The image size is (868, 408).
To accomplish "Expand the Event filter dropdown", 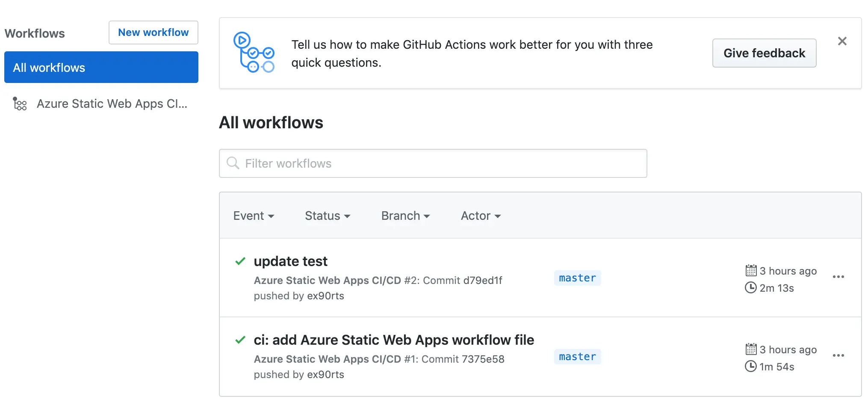I will pyautogui.click(x=254, y=216).
